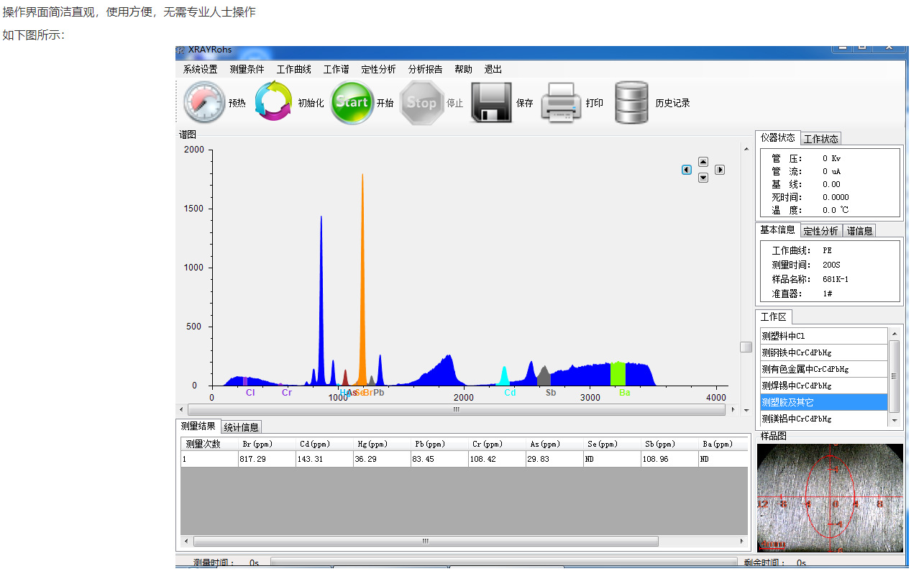The width and height of the screenshot is (924, 574).
Task: Click the preheat gauge icon (预热)
Action: (205, 103)
